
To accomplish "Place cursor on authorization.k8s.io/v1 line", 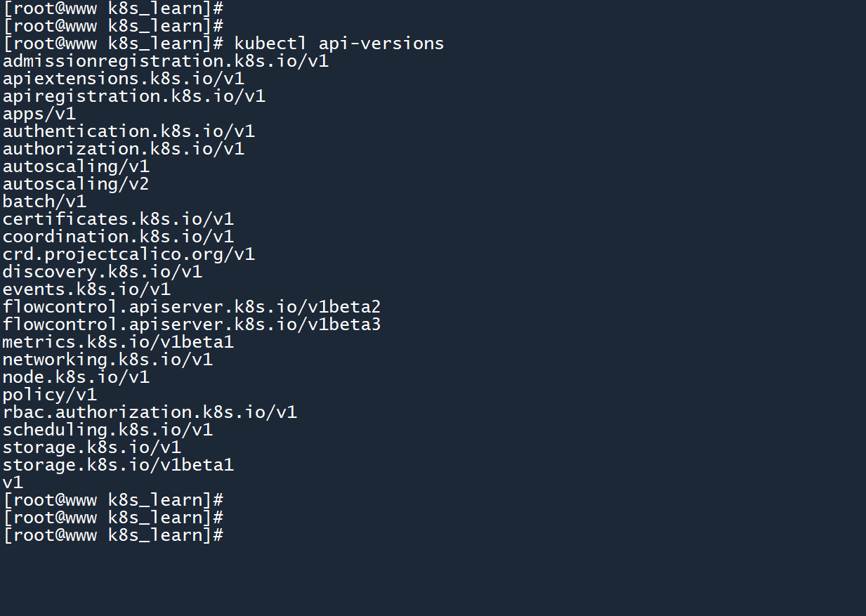I will (124, 149).
